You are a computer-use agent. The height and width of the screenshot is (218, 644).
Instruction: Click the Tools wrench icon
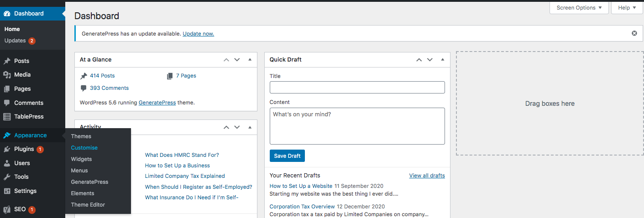point(7,177)
